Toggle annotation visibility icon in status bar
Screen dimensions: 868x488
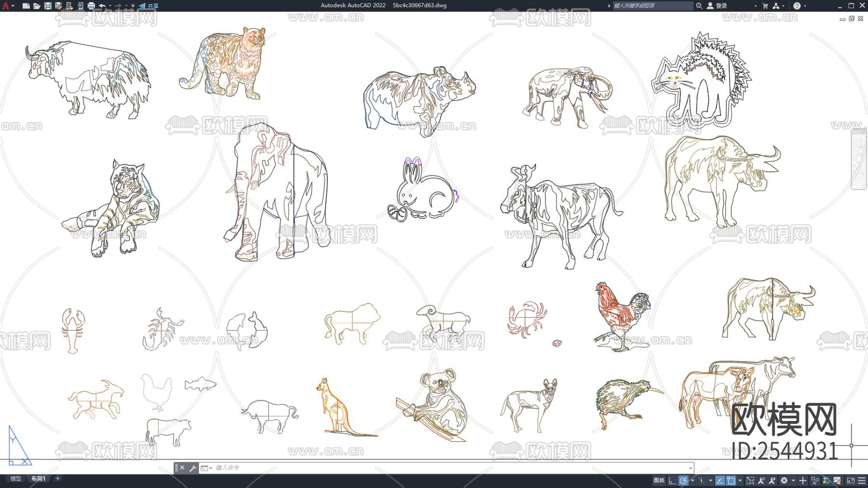(761, 480)
